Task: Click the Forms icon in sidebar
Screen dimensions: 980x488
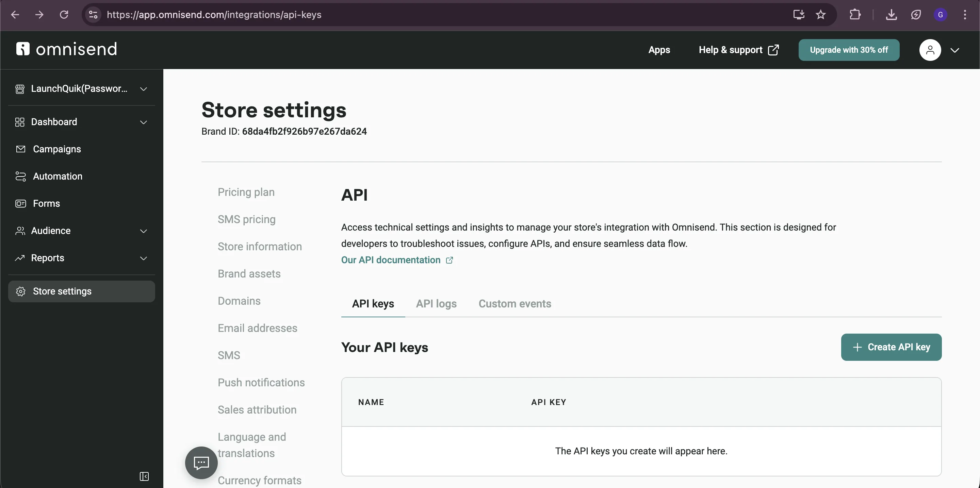Action: tap(20, 203)
